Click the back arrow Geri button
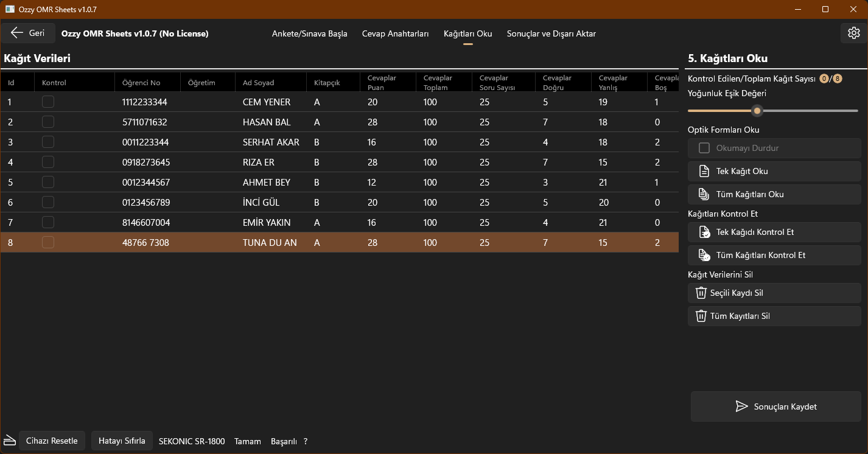 click(x=28, y=33)
